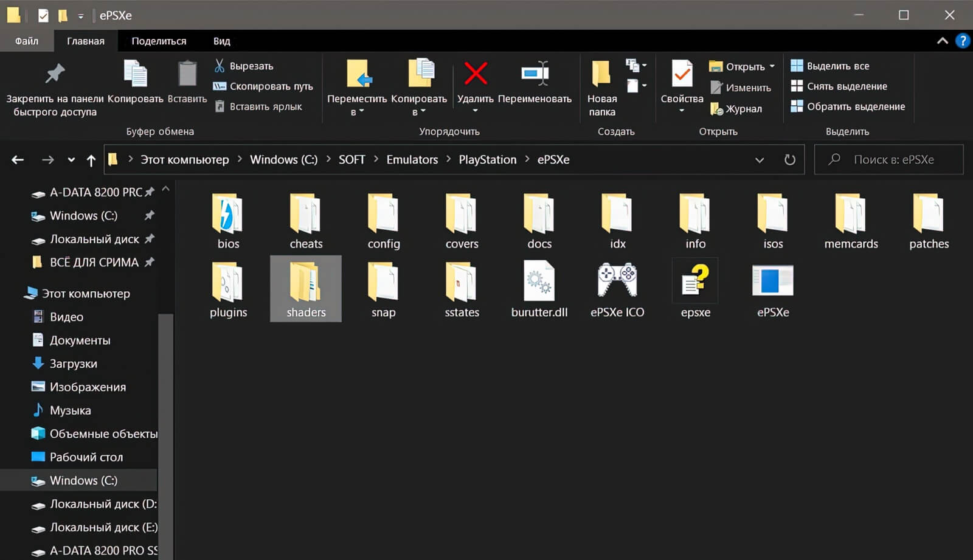Click Copy path (Скопировать путь)
The height and width of the screenshot is (560, 973).
click(x=263, y=86)
